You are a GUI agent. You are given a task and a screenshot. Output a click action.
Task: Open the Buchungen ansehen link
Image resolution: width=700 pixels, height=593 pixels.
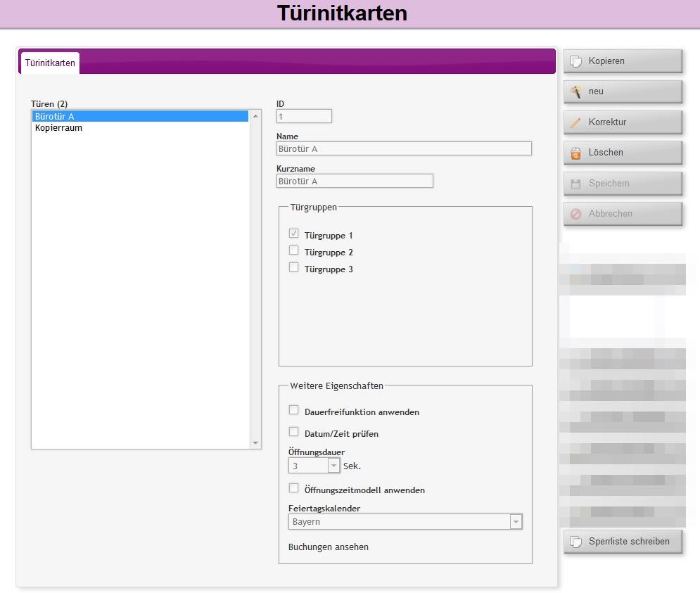coord(329,547)
